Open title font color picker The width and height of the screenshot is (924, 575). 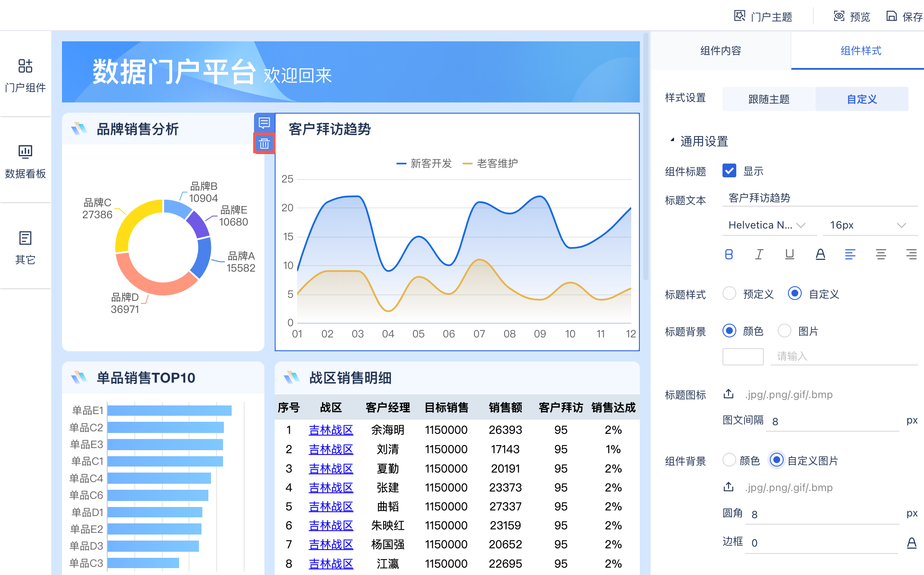[820, 255]
